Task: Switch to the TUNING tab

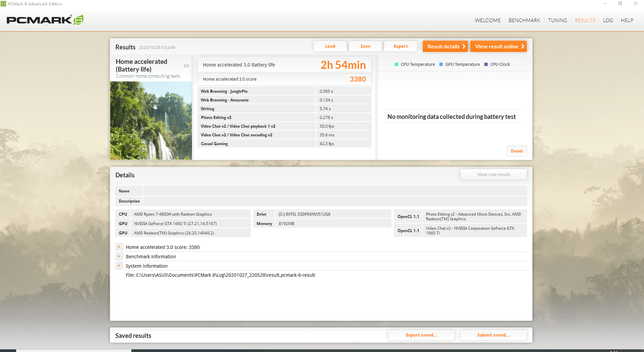Action: pos(557,20)
